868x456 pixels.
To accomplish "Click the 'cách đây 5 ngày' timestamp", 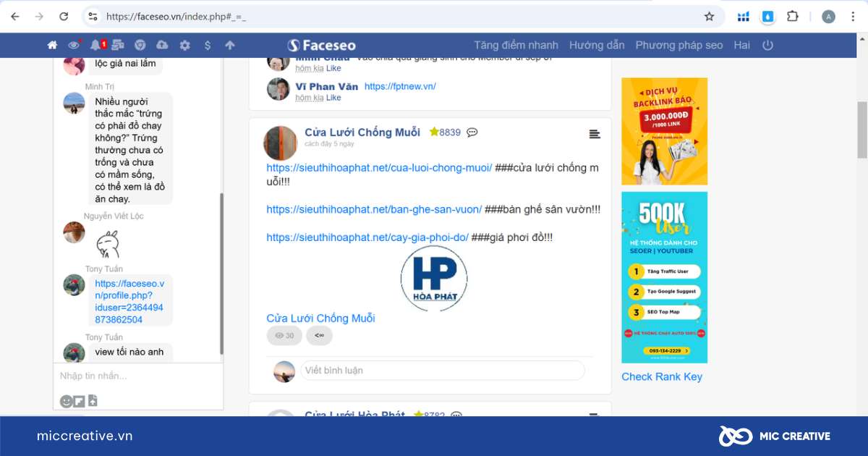I will click(x=329, y=143).
